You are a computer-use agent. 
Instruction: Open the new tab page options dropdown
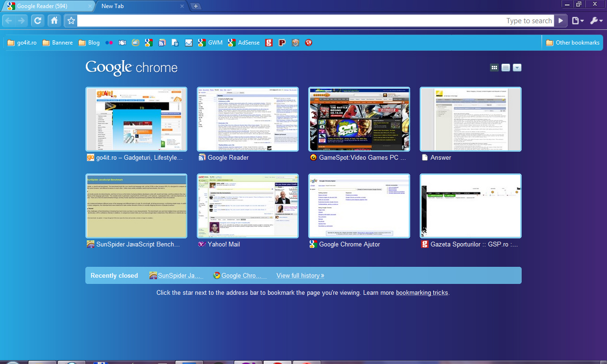(517, 68)
